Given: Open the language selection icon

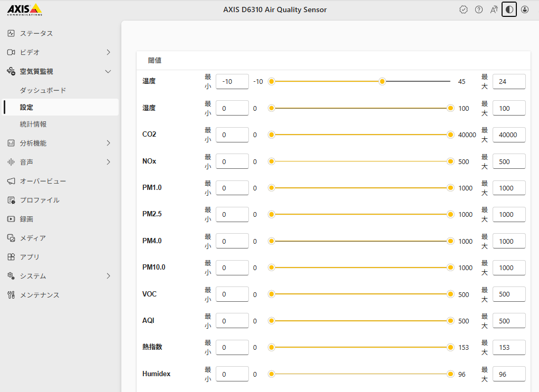Looking at the screenshot, I should pyautogui.click(x=494, y=10).
